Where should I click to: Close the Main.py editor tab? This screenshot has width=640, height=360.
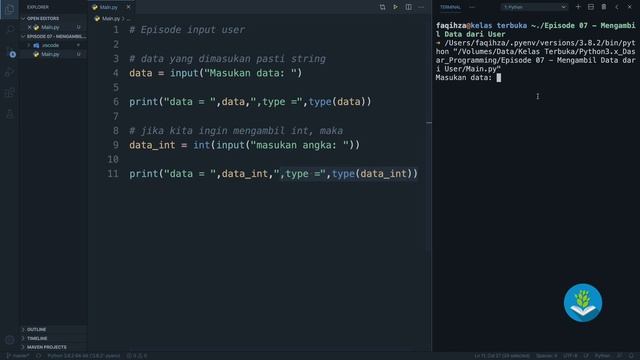coord(128,7)
